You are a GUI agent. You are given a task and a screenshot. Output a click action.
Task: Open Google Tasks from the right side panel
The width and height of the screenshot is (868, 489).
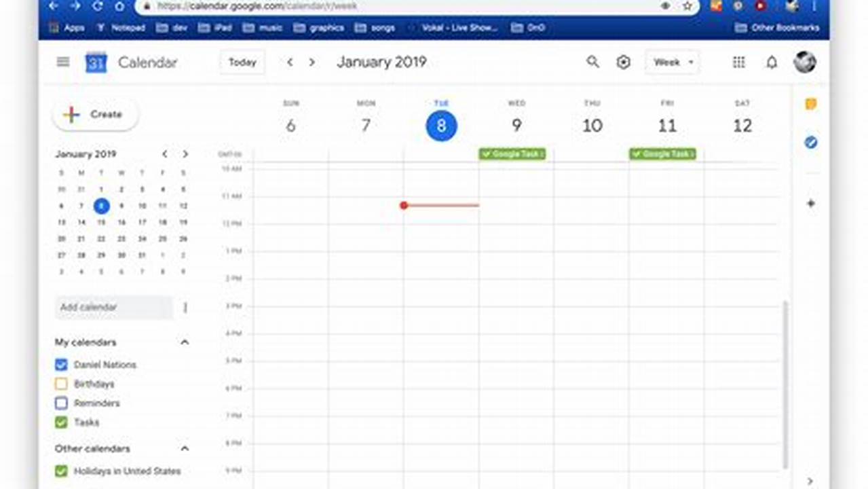[810, 143]
